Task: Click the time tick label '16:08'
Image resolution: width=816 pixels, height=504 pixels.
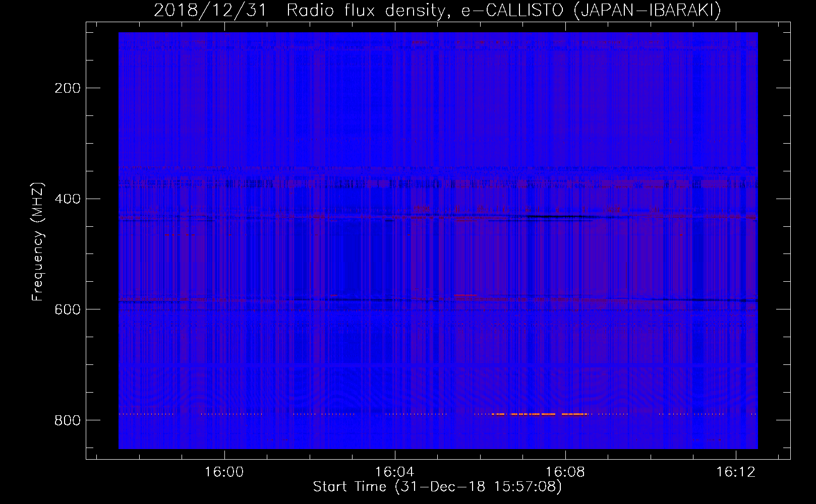Action: pyautogui.click(x=565, y=472)
